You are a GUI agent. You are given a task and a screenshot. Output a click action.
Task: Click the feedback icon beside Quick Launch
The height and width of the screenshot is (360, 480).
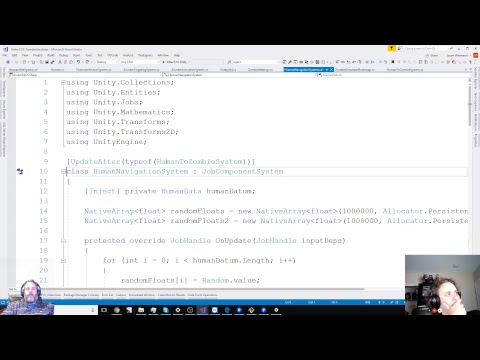click(400, 49)
